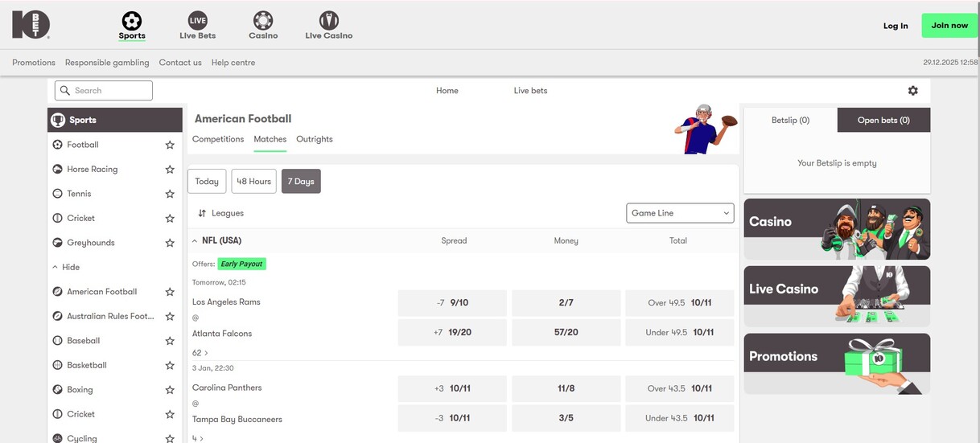Select the Sports soccer ball icon
The height and width of the screenshot is (443, 980).
132,20
